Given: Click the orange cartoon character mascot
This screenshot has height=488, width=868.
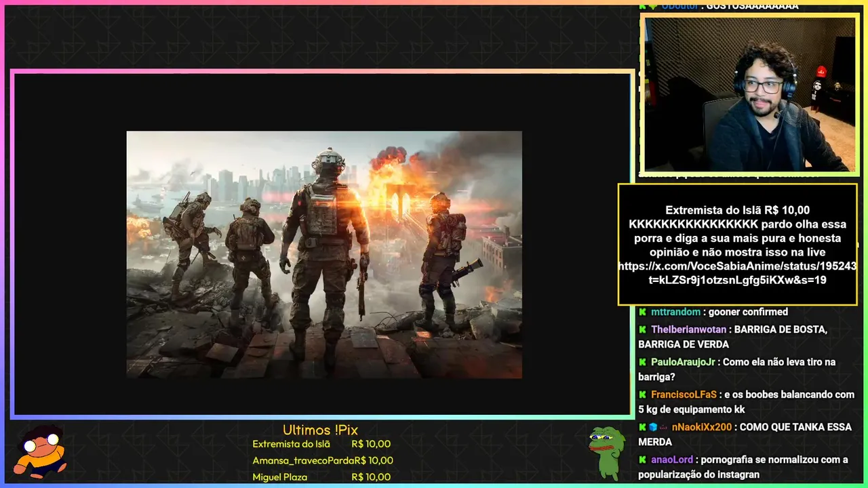Looking at the screenshot, I should point(41,451).
